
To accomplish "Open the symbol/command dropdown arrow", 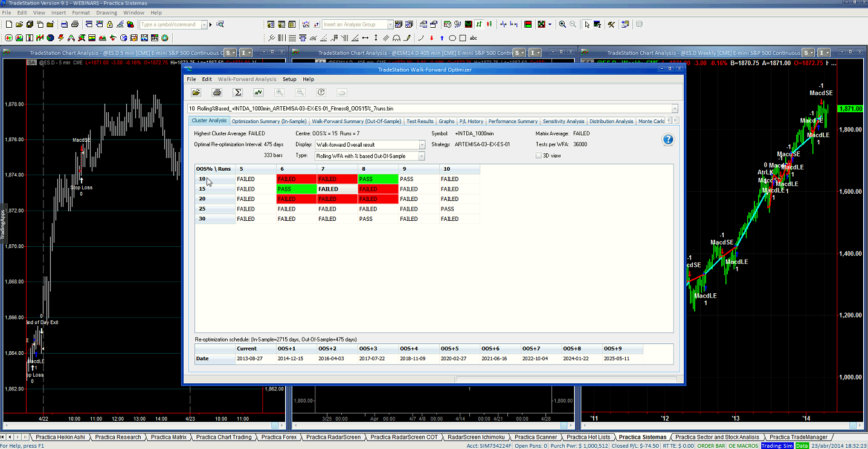I will 204,25.
